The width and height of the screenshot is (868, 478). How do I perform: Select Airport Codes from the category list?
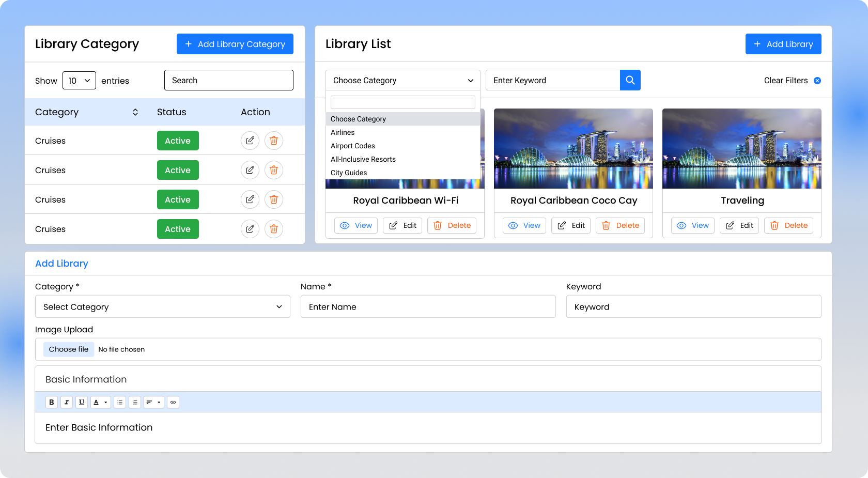353,146
